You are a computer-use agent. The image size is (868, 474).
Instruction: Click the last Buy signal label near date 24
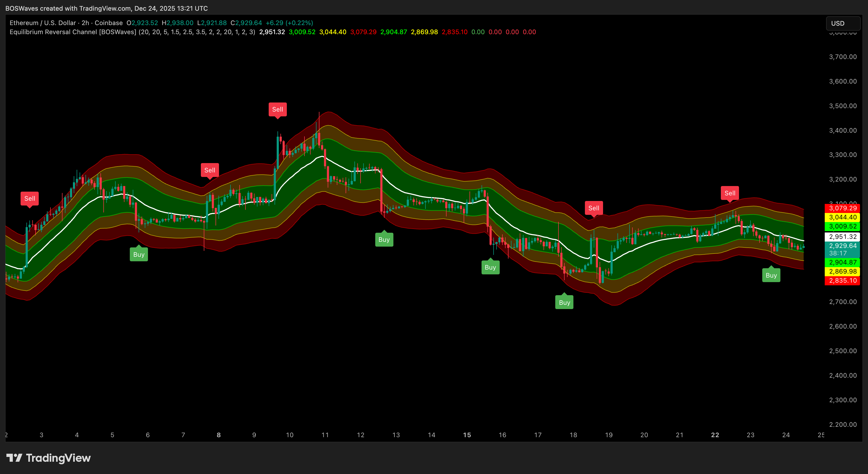point(771,275)
